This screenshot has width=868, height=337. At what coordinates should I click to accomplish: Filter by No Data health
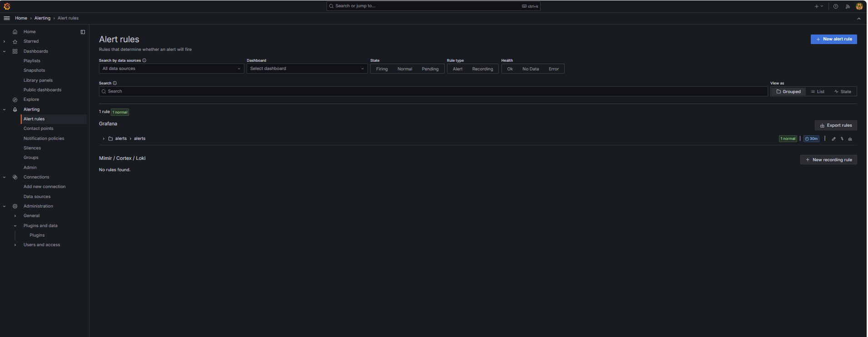coord(531,69)
